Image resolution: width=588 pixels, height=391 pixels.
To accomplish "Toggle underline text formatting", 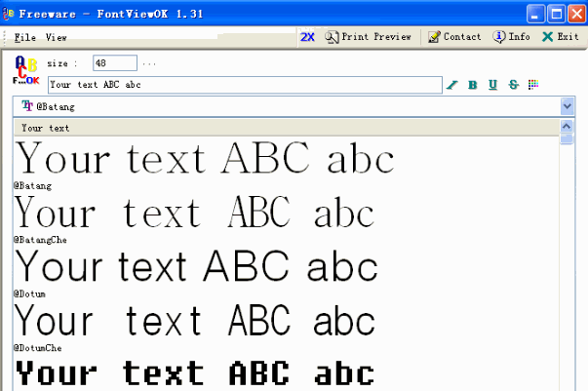I will [492, 85].
